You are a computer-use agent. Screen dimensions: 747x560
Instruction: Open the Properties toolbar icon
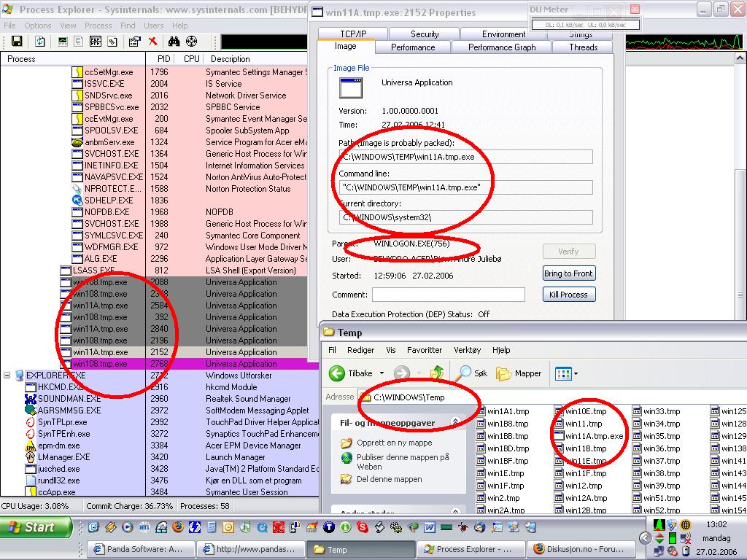pyautogui.click(x=135, y=42)
